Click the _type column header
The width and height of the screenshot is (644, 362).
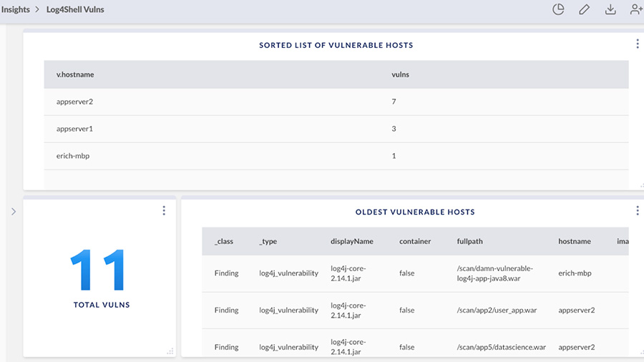(268, 242)
